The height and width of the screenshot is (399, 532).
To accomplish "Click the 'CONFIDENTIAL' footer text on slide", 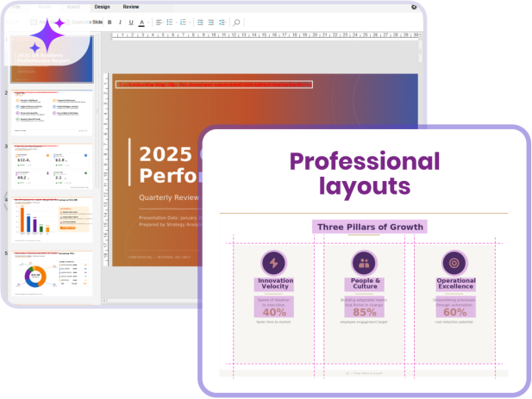I will point(160,258).
